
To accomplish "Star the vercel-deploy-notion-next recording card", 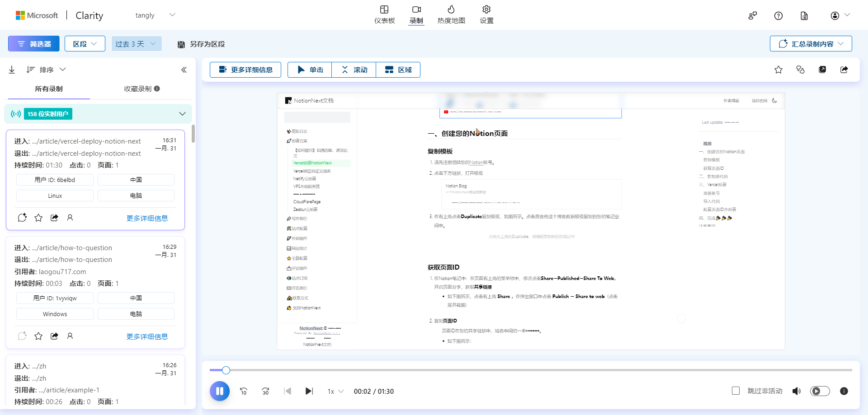I will coord(38,218).
